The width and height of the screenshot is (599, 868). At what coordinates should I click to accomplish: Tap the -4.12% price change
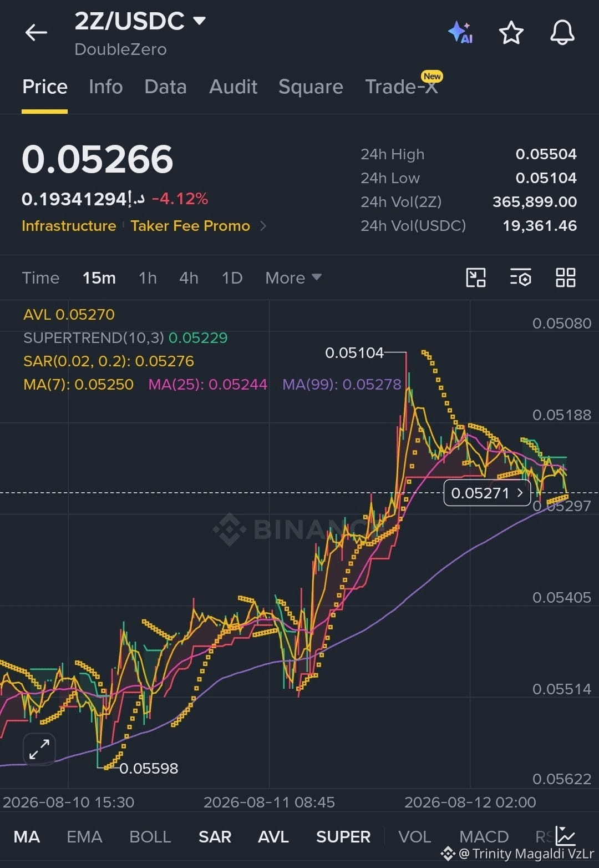180,199
